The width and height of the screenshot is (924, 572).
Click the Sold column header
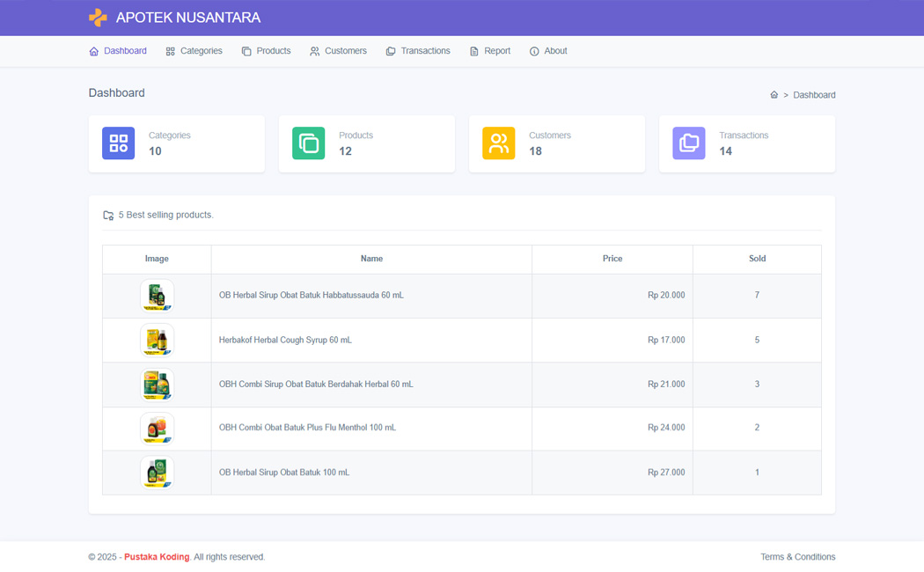757,258
